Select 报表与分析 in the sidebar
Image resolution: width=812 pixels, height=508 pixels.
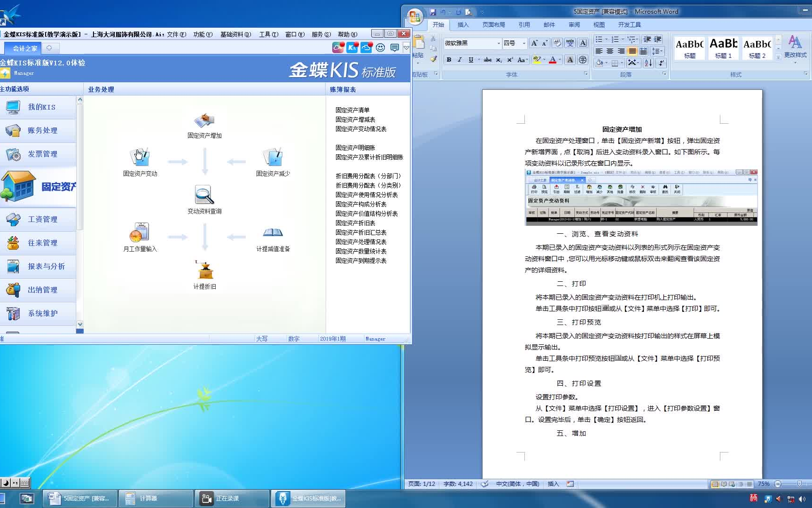coord(38,267)
